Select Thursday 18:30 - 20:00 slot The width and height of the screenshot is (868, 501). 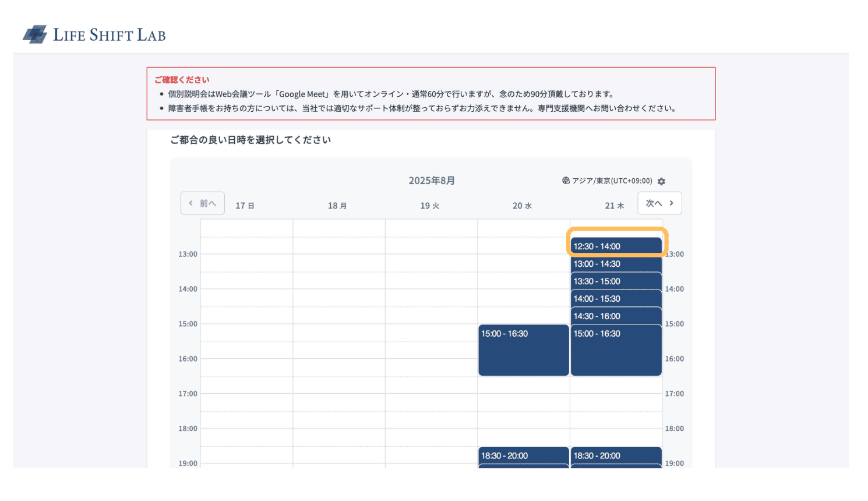point(616,456)
